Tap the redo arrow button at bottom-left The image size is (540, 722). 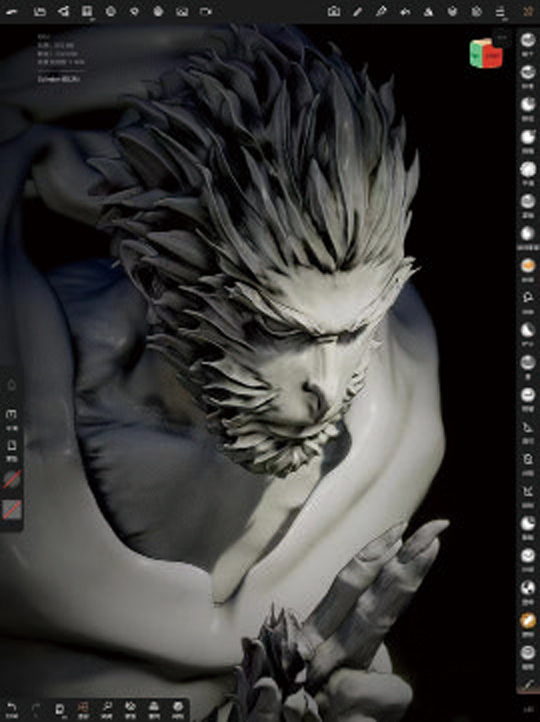[x=35, y=709]
